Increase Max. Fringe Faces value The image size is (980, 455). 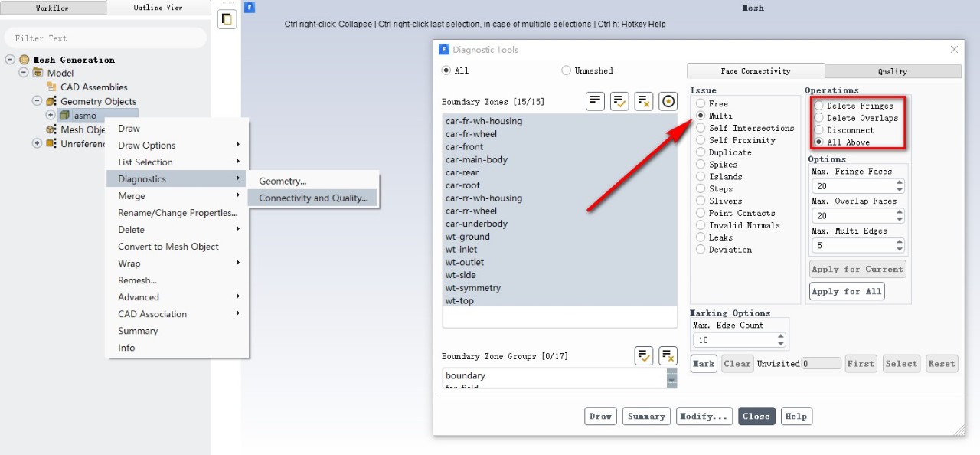[900, 183]
